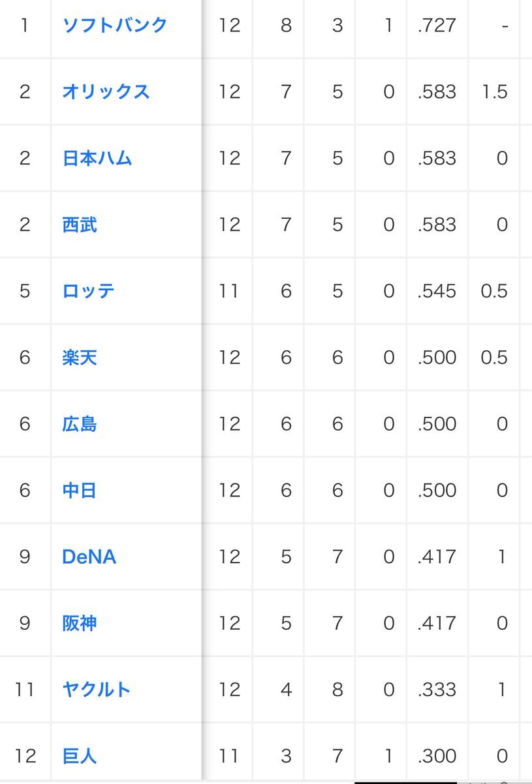Screen dimensions: 532x784
Task: Select 巨人's .300 winning percentage cell
Action: (x=437, y=756)
